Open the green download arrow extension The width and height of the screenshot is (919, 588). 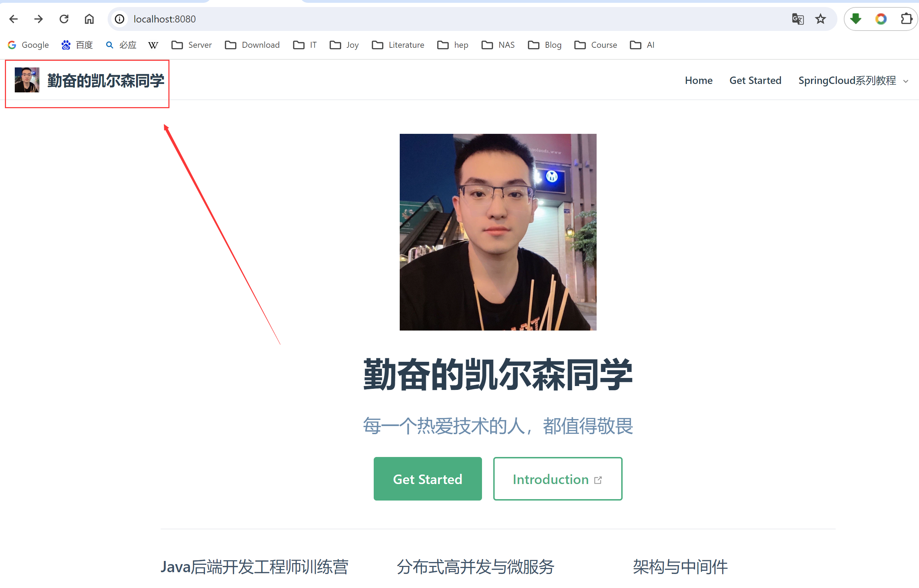click(x=856, y=19)
